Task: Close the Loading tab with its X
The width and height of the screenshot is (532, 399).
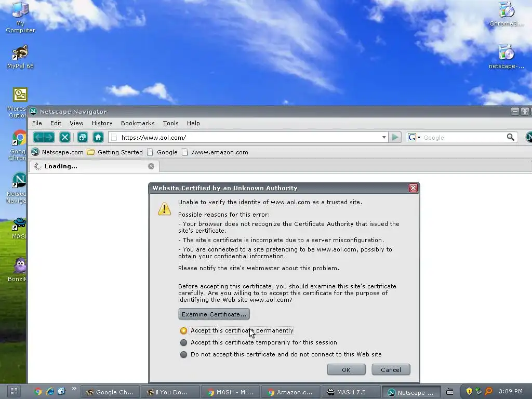Action: point(151,166)
